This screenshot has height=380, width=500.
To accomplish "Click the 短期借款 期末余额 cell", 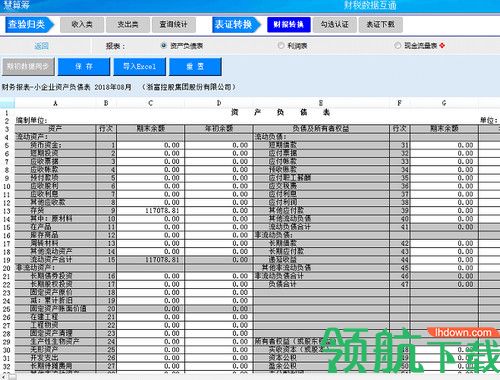I will click(x=444, y=145).
